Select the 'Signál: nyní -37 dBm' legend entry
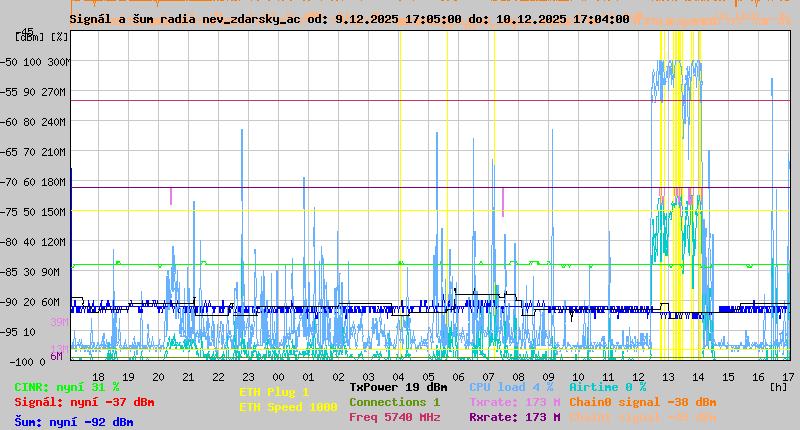Image resolution: width=800 pixels, height=430 pixels. click(84, 402)
